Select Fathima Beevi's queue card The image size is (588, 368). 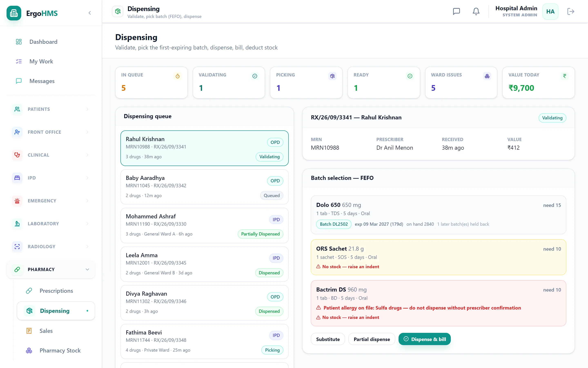pos(204,341)
